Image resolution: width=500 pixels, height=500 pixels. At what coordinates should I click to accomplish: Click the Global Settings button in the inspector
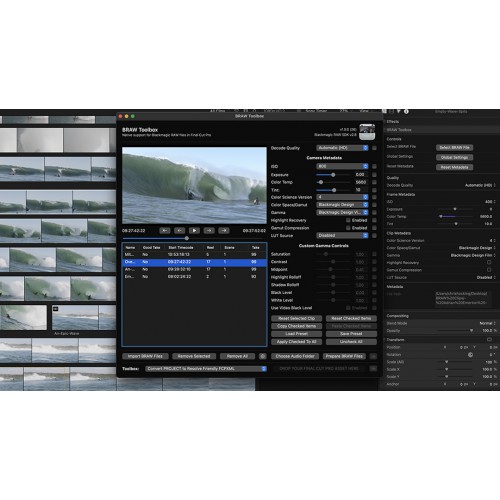[x=454, y=157]
